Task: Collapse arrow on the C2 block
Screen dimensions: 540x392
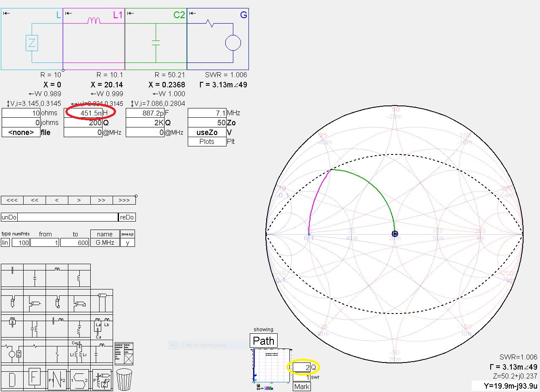Action: click(x=130, y=13)
